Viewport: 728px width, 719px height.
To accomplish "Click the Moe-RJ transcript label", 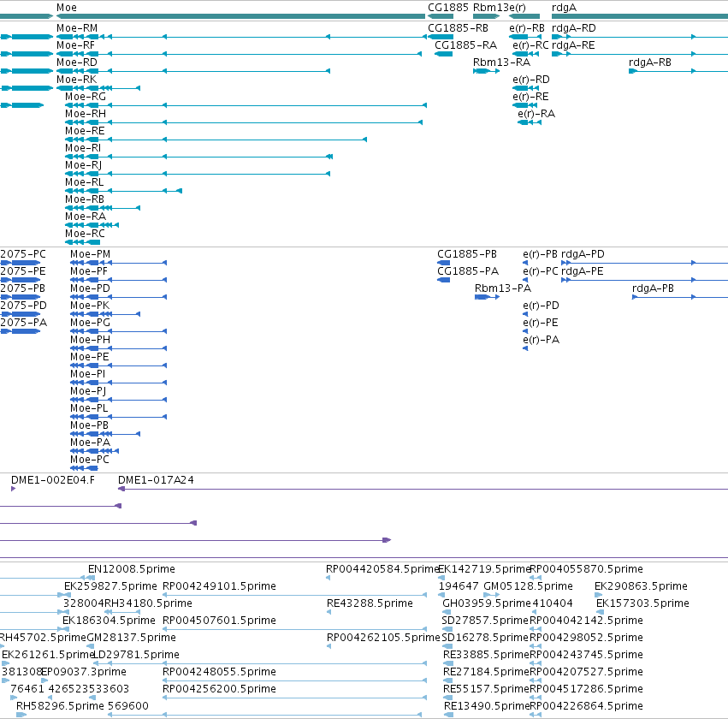I will pos(84,165).
